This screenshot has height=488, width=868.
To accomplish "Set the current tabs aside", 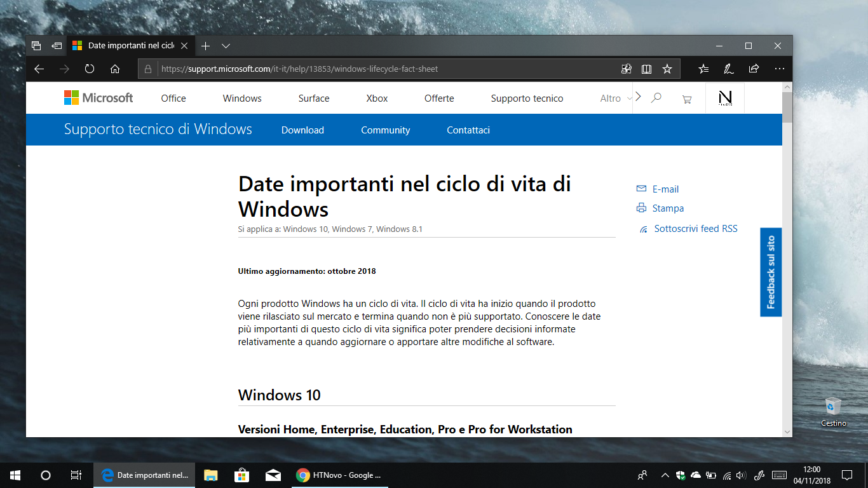I will point(57,46).
